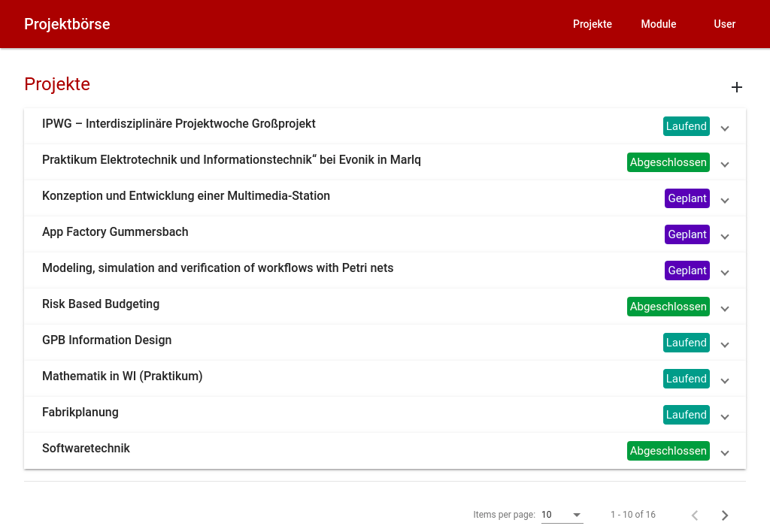The image size is (770, 532).
Task: Open the Projekte navigation item
Action: [x=593, y=24]
